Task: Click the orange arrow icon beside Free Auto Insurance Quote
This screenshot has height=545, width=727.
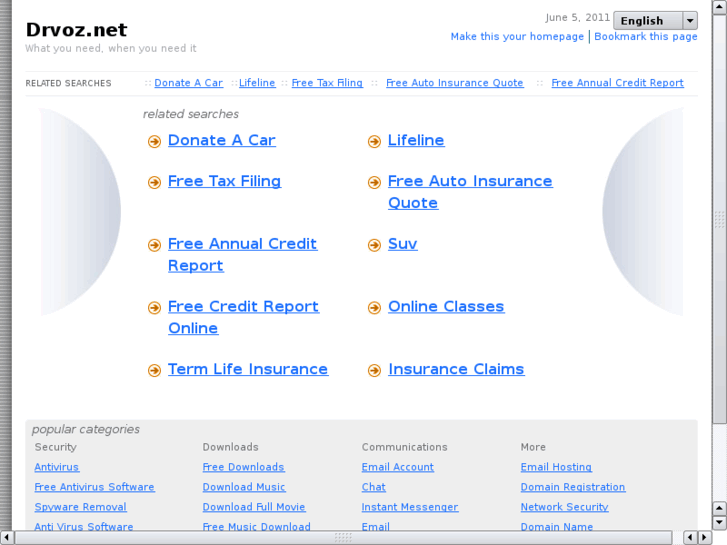Action: click(374, 183)
